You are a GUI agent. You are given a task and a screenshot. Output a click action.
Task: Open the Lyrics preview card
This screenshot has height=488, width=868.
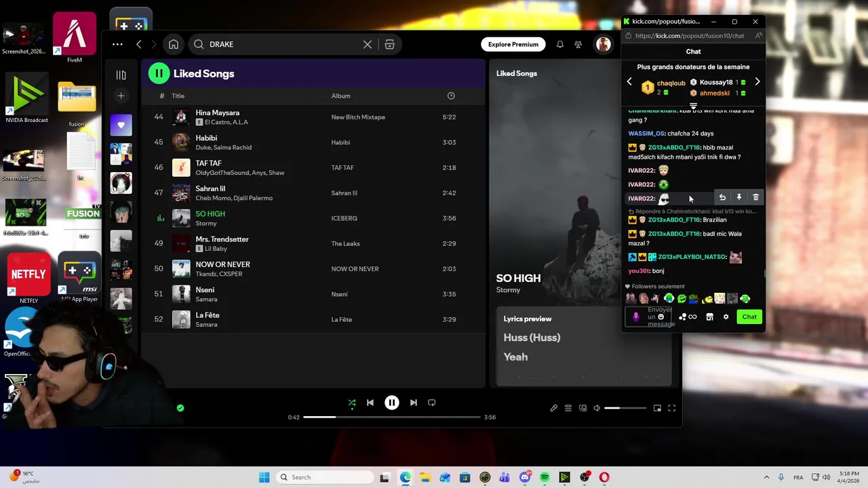(x=584, y=346)
